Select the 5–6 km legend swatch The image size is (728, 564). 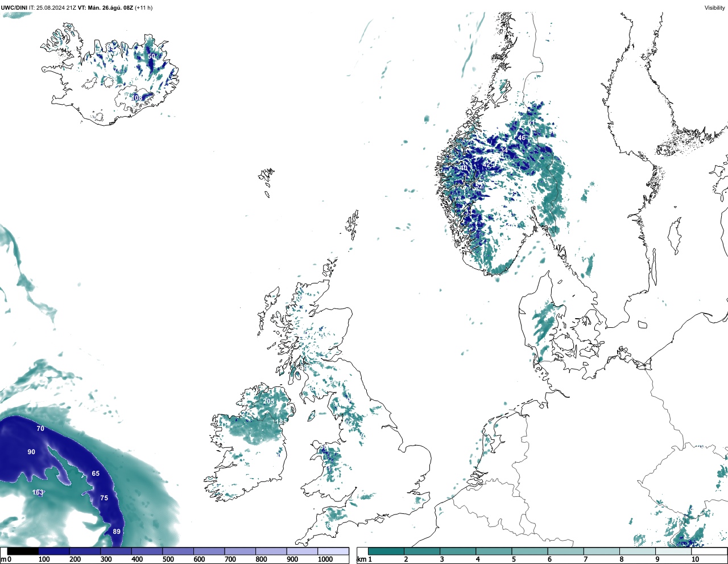[x=530, y=551]
